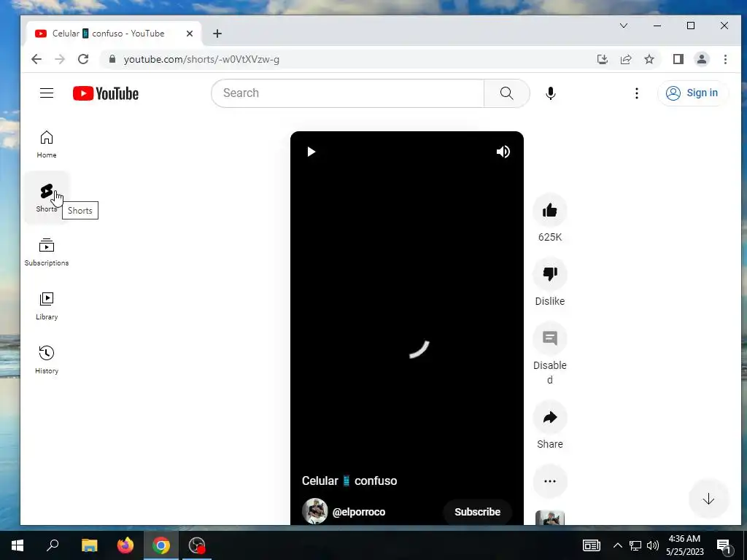
Task: Open the YouTube hamburger guide menu
Action: tap(47, 93)
